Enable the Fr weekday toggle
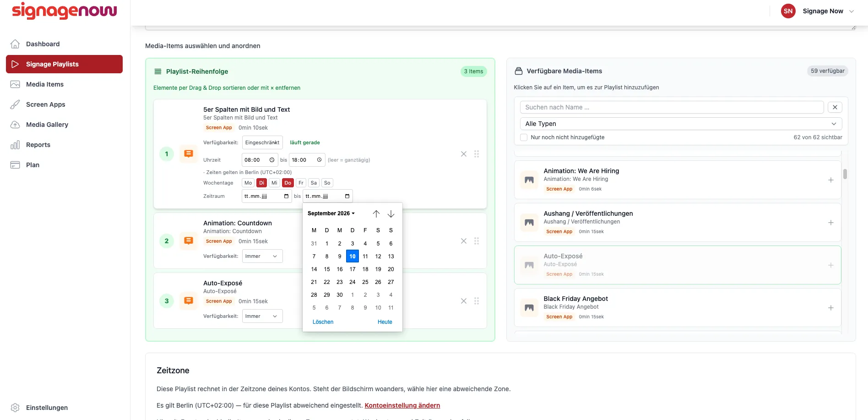Screen dimensions: 868x420 tap(301, 183)
